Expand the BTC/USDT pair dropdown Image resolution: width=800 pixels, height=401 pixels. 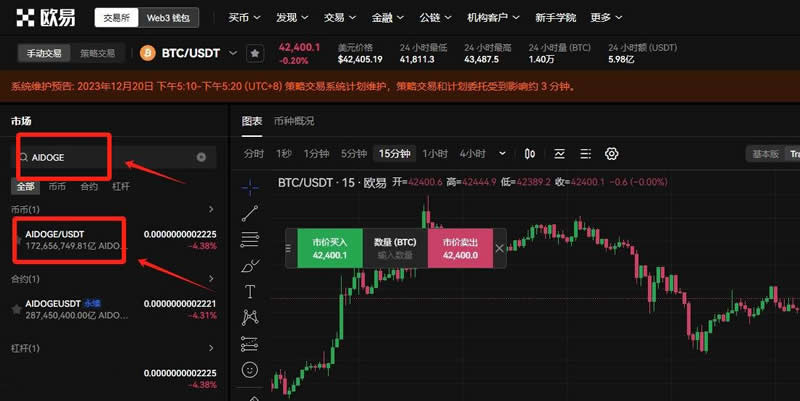click(x=233, y=52)
